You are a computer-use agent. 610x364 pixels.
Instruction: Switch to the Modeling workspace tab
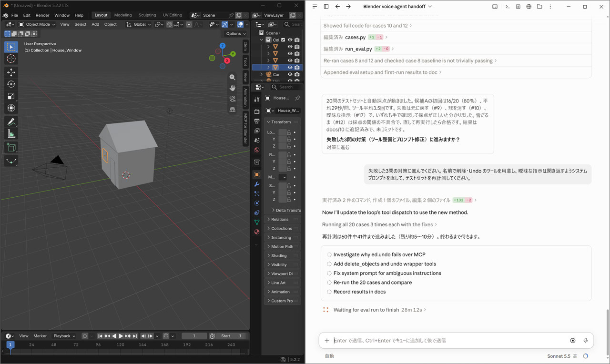[x=124, y=15]
